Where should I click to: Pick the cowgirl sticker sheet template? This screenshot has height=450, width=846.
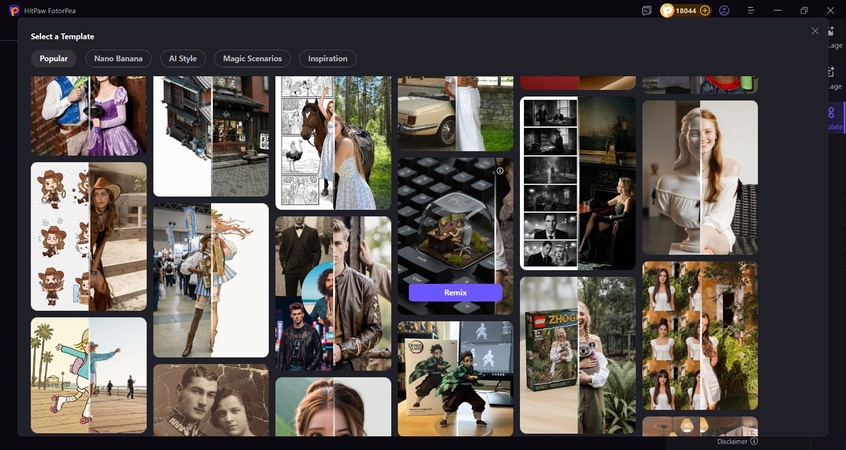click(88, 236)
